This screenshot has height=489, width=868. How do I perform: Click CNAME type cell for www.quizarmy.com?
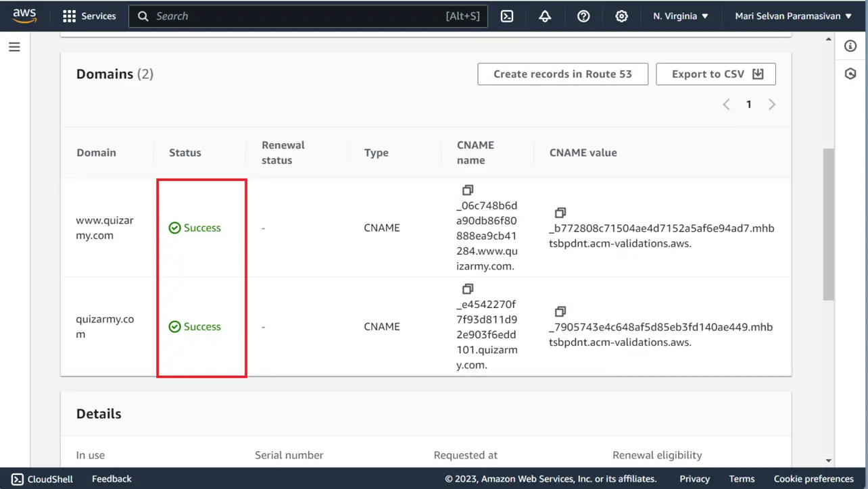(x=382, y=228)
